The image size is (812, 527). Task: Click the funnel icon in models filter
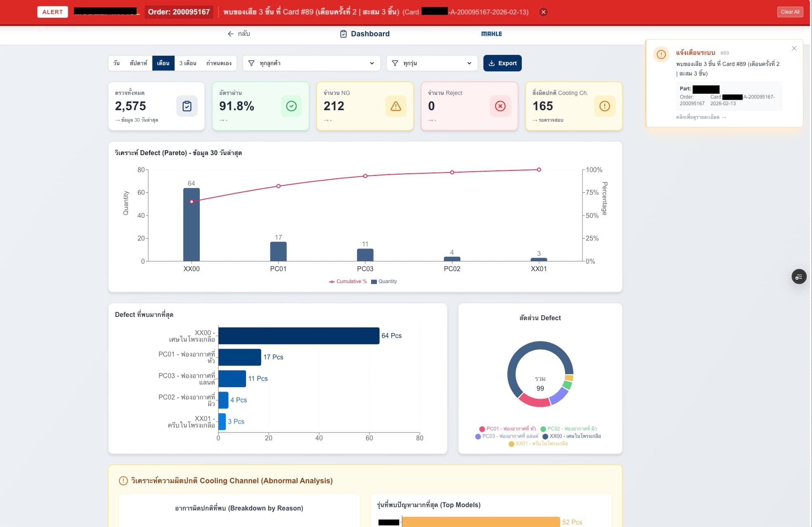coord(395,63)
